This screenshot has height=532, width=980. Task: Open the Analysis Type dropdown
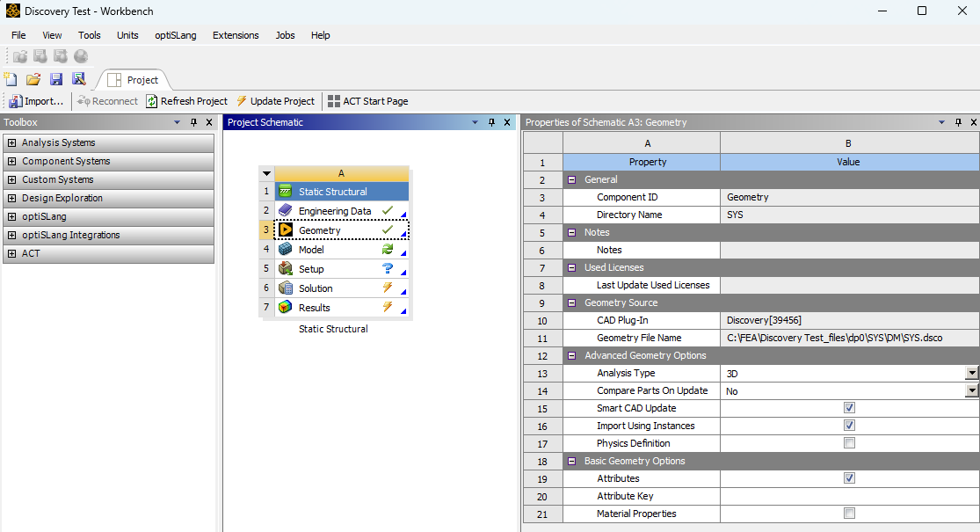972,373
